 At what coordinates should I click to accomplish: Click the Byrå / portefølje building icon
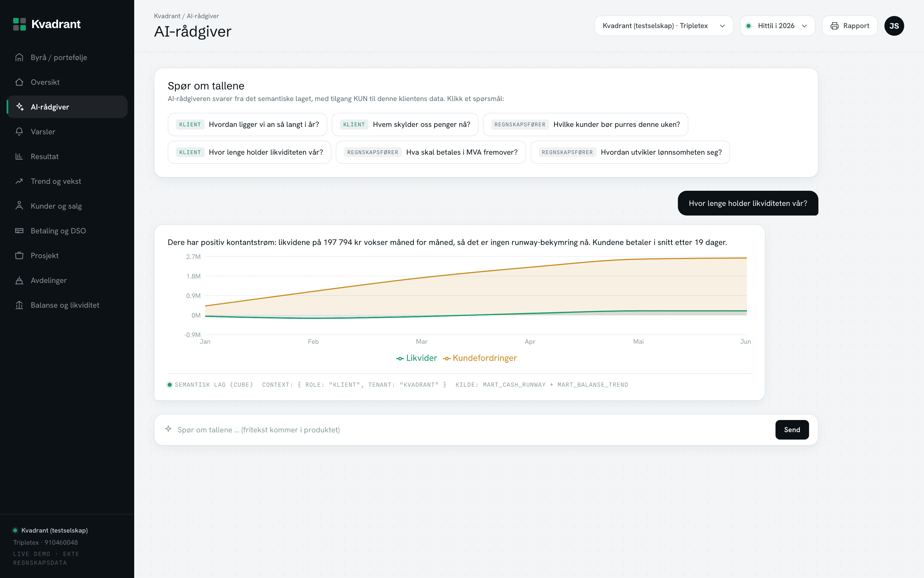[19, 57]
